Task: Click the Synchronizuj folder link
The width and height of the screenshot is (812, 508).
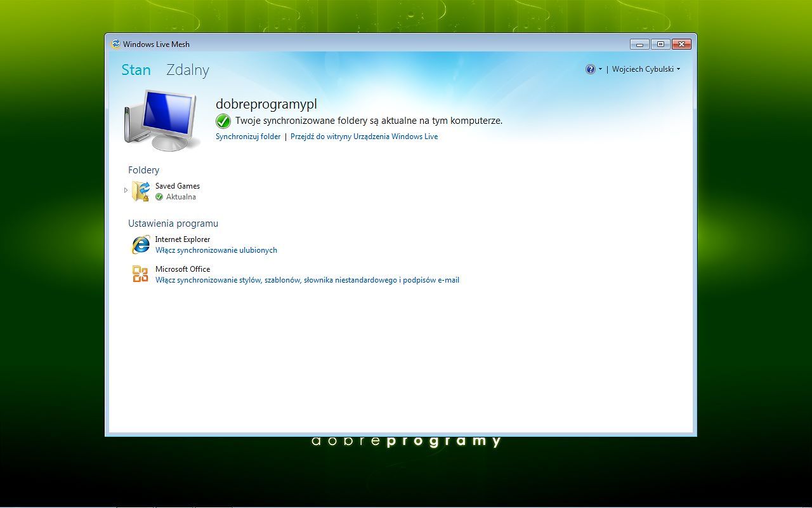Action: click(x=248, y=137)
